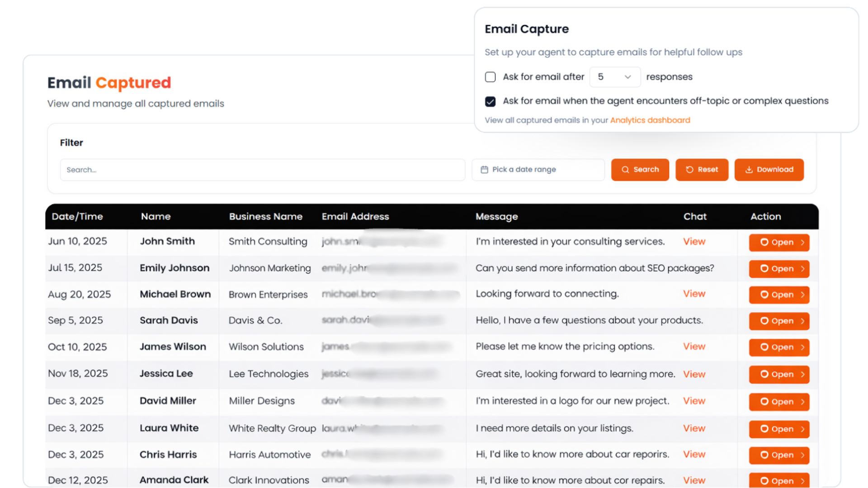Click the calendar icon in date range field
The height and width of the screenshot is (488, 868).
484,169
